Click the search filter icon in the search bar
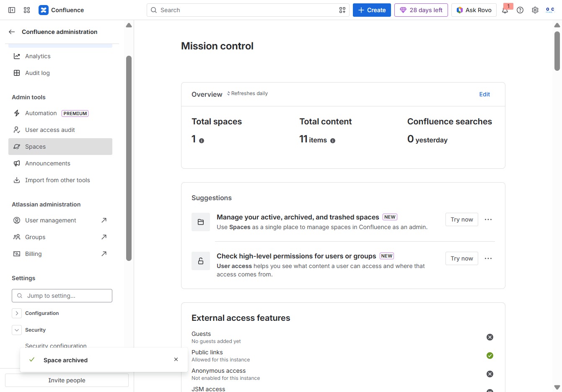Viewport: 562px width, 392px height. pyautogui.click(x=342, y=10)
